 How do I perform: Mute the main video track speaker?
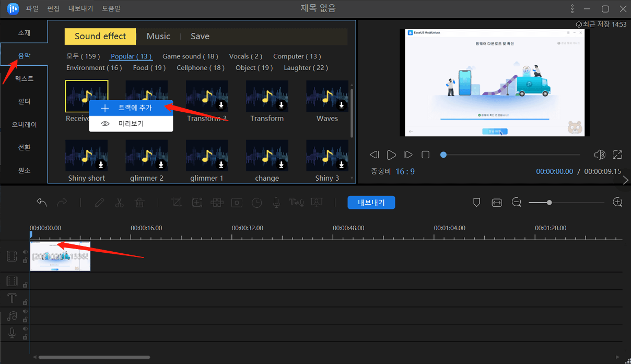pos(25,252)
